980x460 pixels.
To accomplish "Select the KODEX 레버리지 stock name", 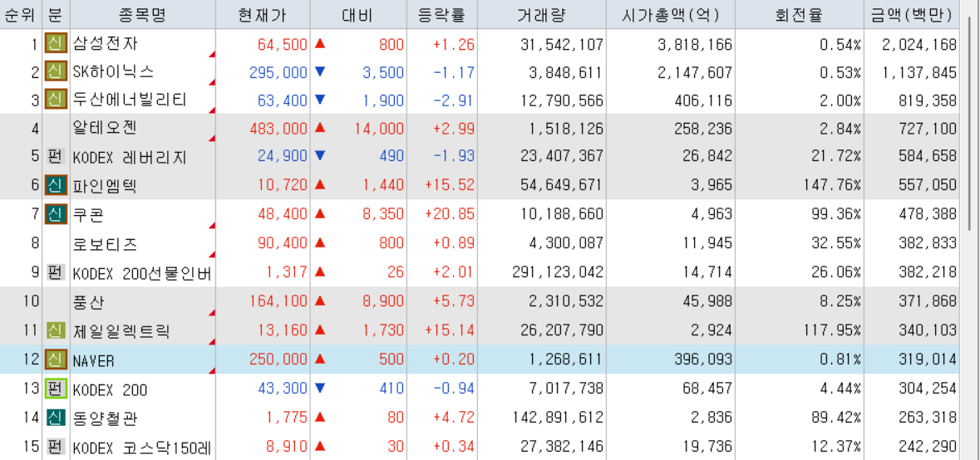I will tap(130, 157).
